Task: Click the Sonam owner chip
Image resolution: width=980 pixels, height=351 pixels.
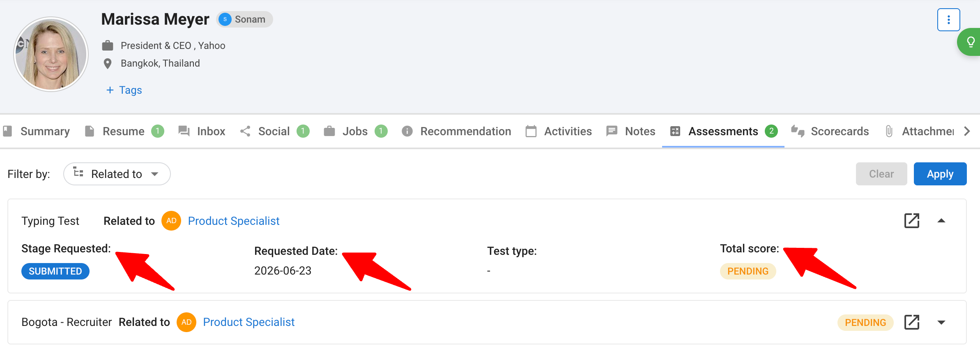Action: [245, 19]
